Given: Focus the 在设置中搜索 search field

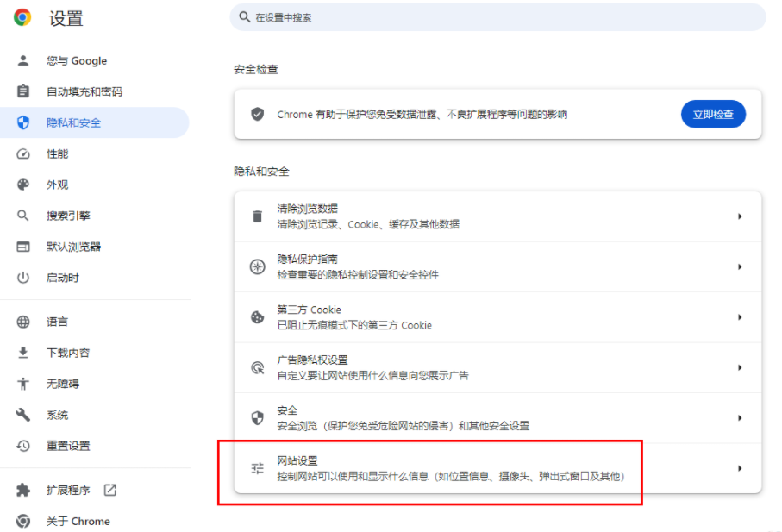Looking at the screenshot, I should (497, 17).
